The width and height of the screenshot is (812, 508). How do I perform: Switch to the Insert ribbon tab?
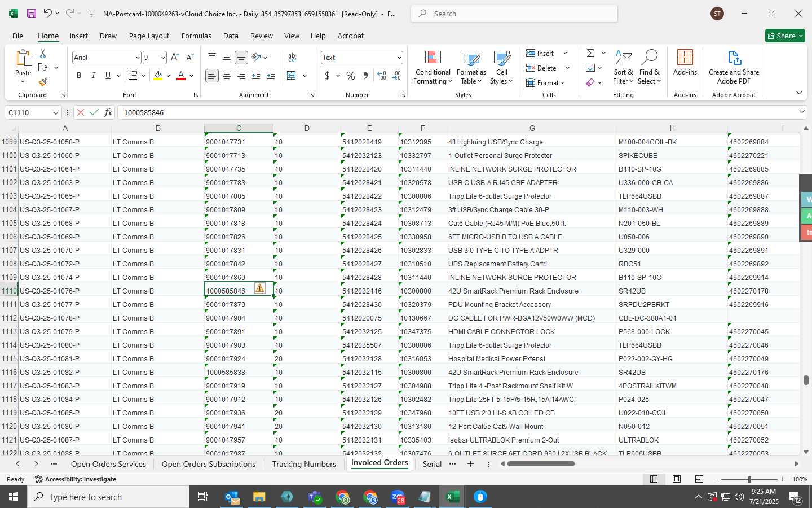(x=78, y=36)
